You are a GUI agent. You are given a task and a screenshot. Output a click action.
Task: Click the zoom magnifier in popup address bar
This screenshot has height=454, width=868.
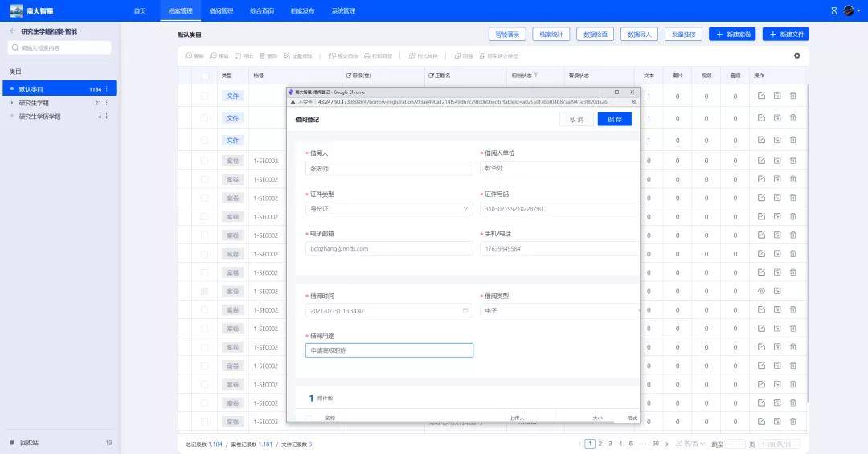point(633,102)
